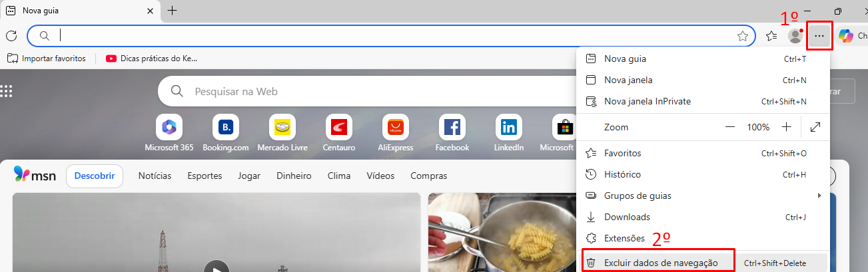Viewport: 868px width, 272px height.
Task: Play the video in the left news card
Action: point(217,267)
